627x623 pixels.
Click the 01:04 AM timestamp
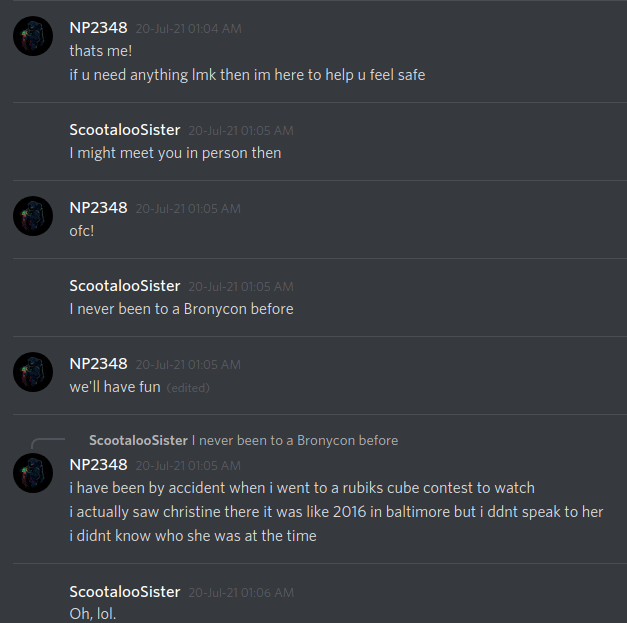coord(188,29)
